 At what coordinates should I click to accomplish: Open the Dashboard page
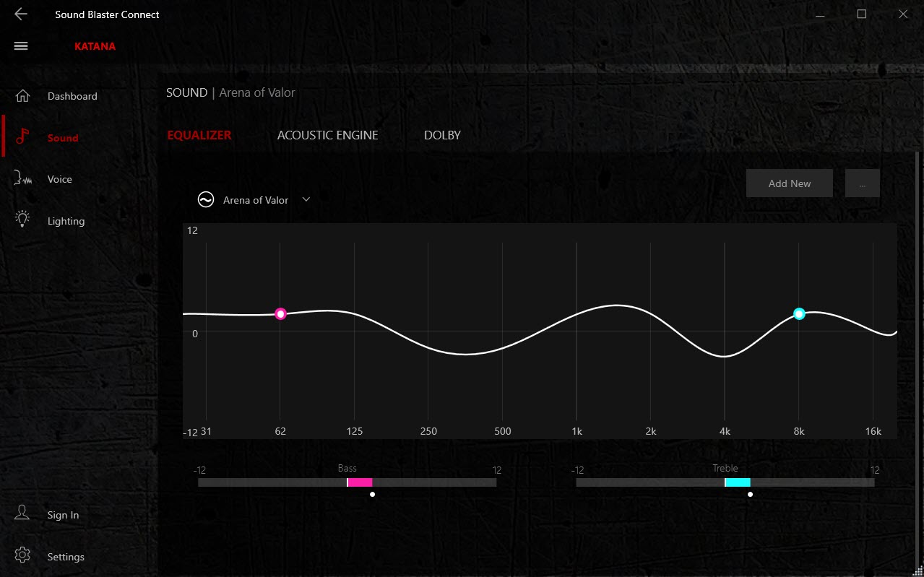pos(72,96)
